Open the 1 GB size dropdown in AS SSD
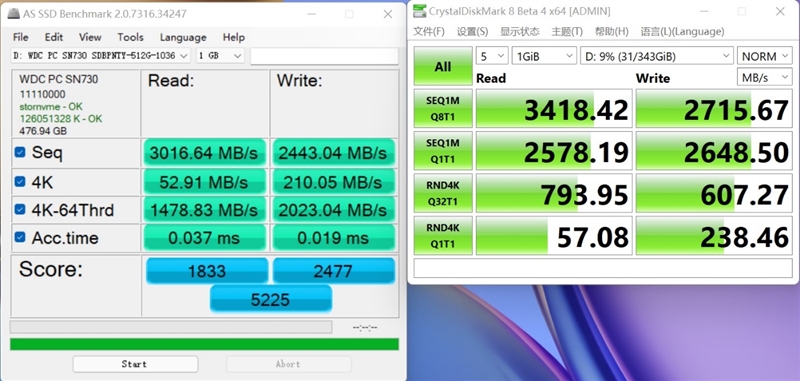 click(x=220, y=56)
